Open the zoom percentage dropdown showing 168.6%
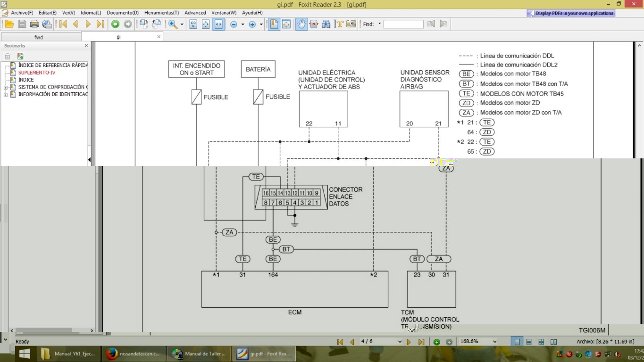 click(494, 342)
